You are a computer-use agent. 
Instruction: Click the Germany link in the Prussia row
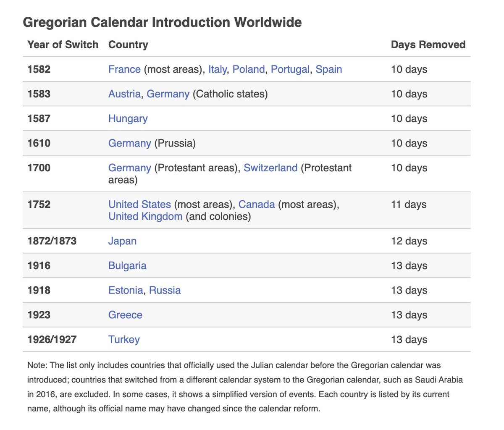click(130, 143)
